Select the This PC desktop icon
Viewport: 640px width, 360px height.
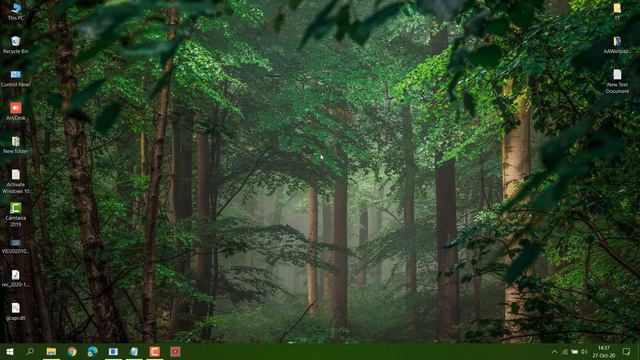tap(16, 11)
